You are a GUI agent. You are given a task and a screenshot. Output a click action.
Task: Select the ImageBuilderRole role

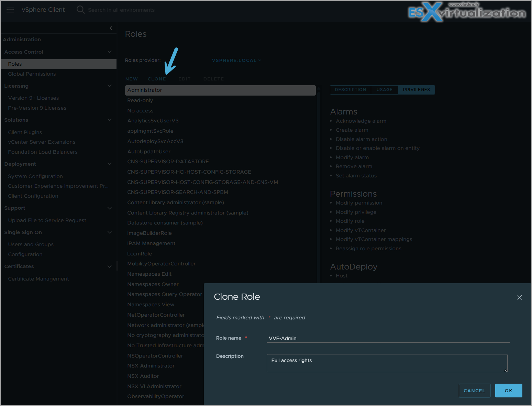(x=149, y=233)
